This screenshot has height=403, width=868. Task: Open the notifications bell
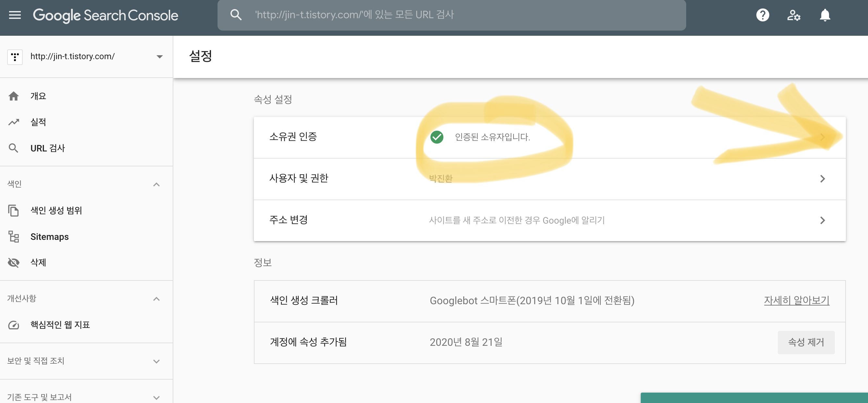825,15
